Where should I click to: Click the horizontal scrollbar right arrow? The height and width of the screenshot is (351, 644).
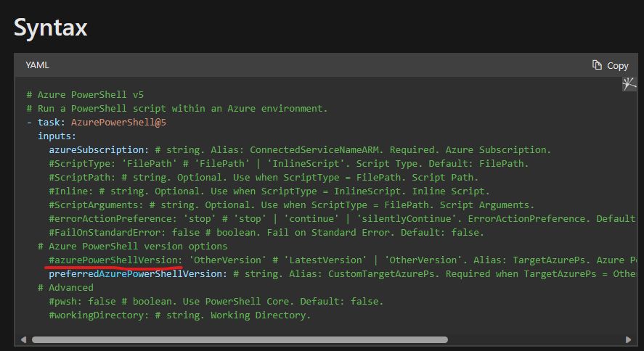pos(628,339)
